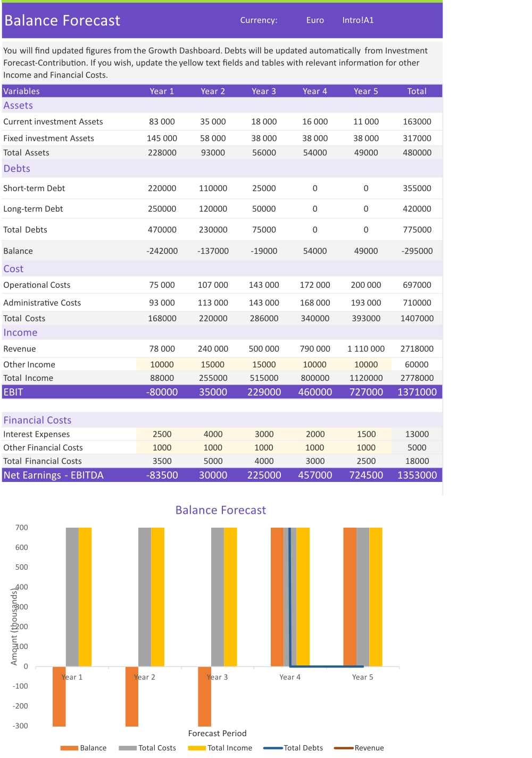Click the Year 5 gray Total Costs bar
The height and width of the screenshot is (758, 532).
tap(363, 597)
